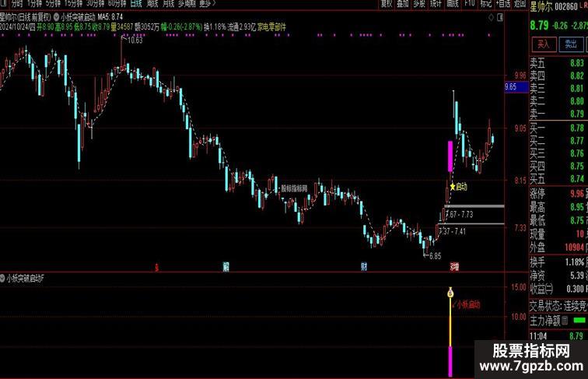The height and width of the screenshot is (379, 588).
Task: Click the 卖四 8.82 order row
Action: pos(558,75)
